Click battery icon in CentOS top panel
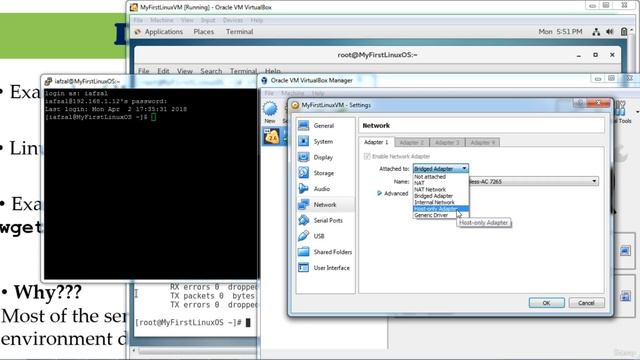The image size is (640, 360). 624,32
